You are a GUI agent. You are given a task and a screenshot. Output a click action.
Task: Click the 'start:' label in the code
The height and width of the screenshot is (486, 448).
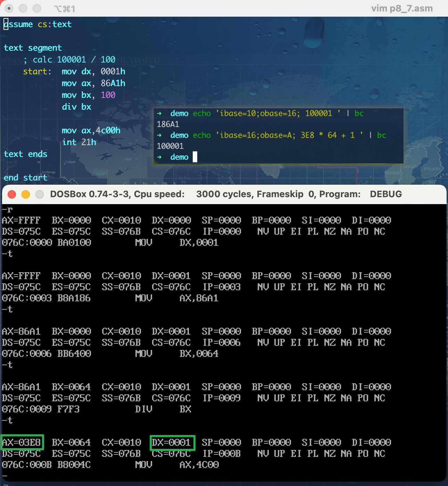coord(37,72)
